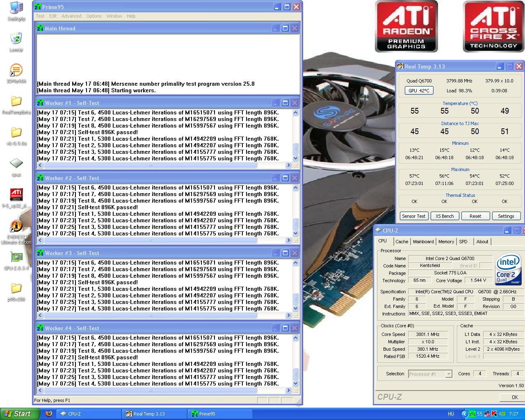Switch to the Memory tab in CPU-Z
This screenshot has width=525, height=420.
point(446,242)
